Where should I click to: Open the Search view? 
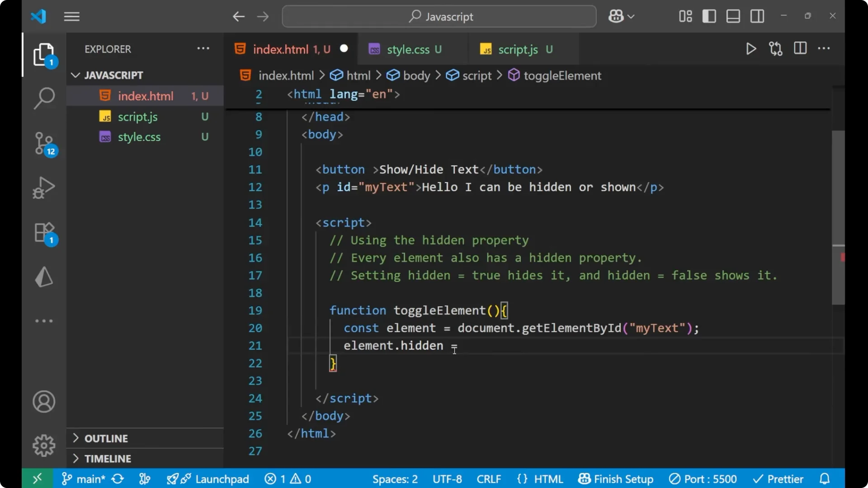tap(44, 98)
